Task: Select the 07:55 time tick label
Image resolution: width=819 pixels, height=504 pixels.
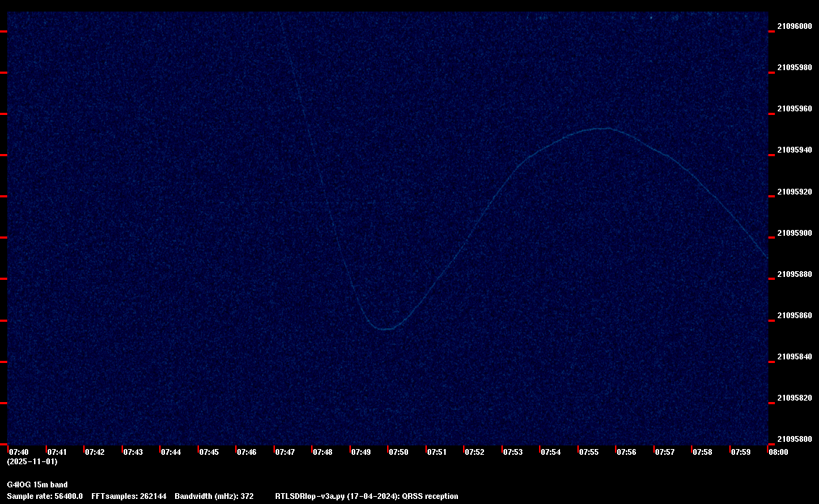Action: coord(588,452)
